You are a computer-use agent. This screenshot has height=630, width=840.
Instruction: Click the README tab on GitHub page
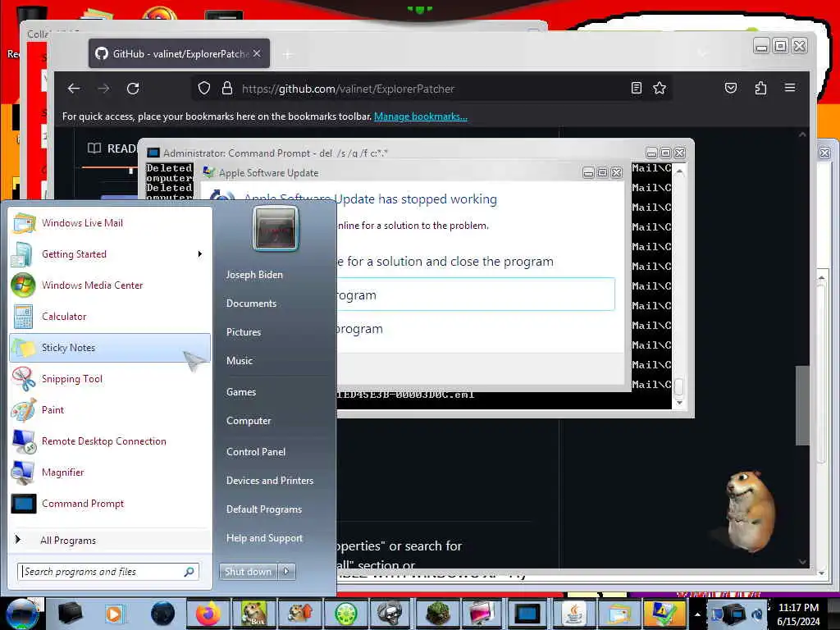pos(112,148)
